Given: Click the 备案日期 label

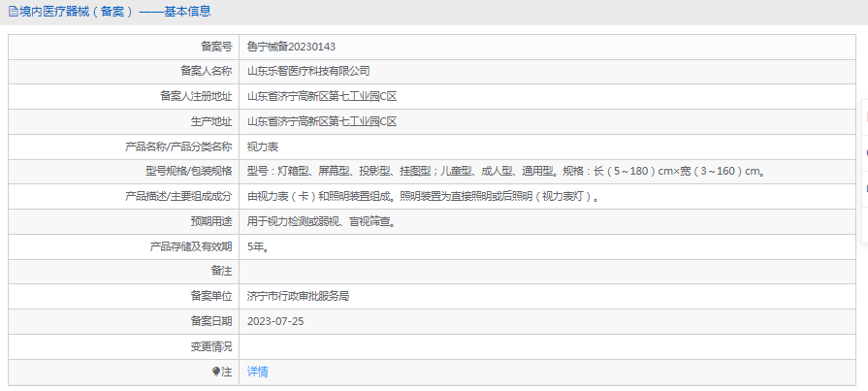Looking at the screenshot, I should tap(211, 322).
